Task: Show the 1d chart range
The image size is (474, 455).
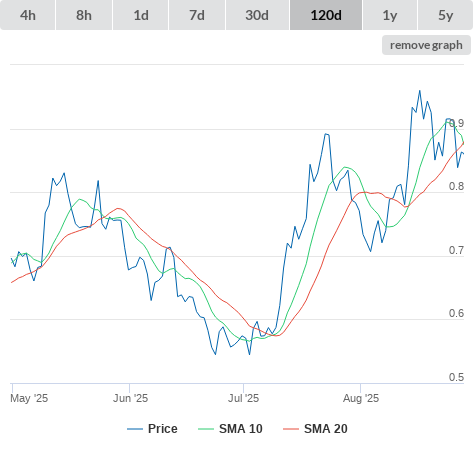Action: coord(141,15)
